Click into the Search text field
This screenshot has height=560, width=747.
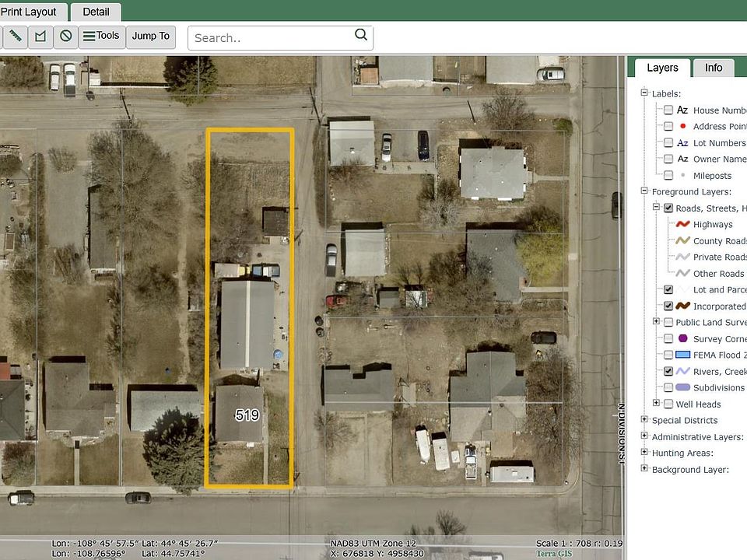coord(271,37)
